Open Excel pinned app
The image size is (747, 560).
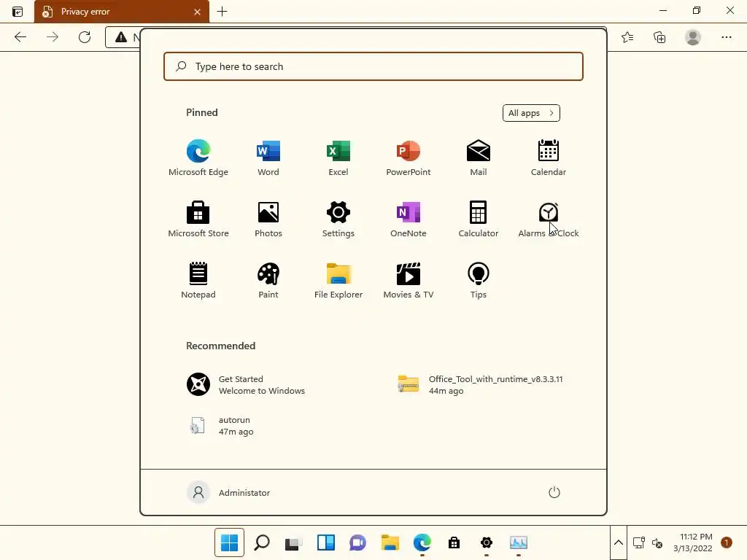[x=338, y=158]
